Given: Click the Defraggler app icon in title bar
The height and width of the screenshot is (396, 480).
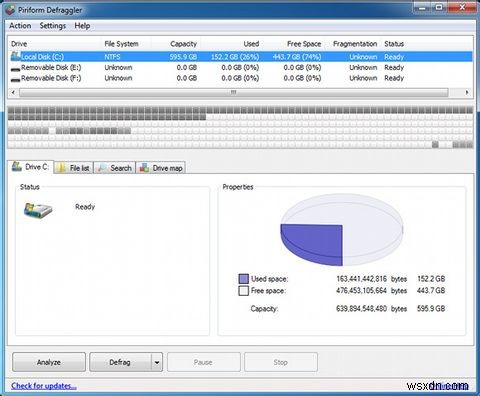Looking at the screenshot, I should 10,10.
